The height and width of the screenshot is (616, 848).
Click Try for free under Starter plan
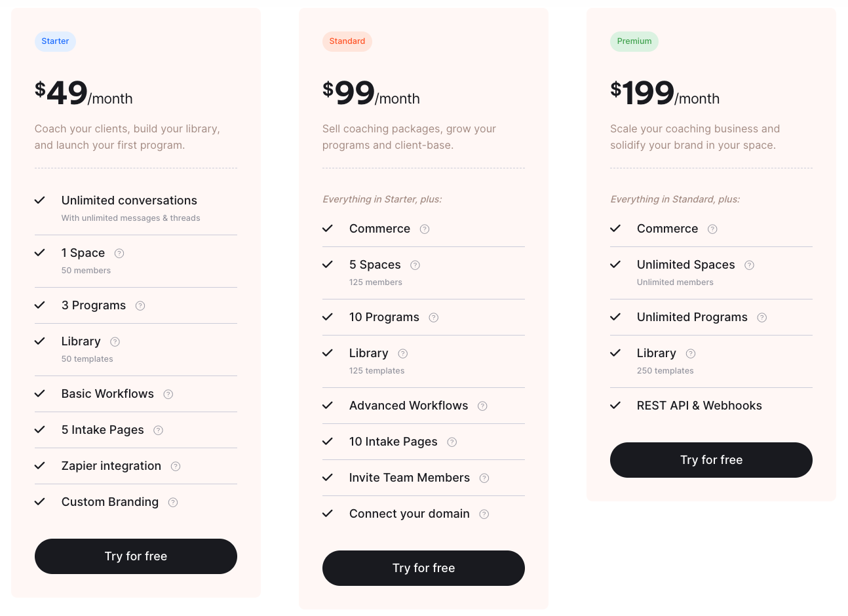tap(136, 556)
